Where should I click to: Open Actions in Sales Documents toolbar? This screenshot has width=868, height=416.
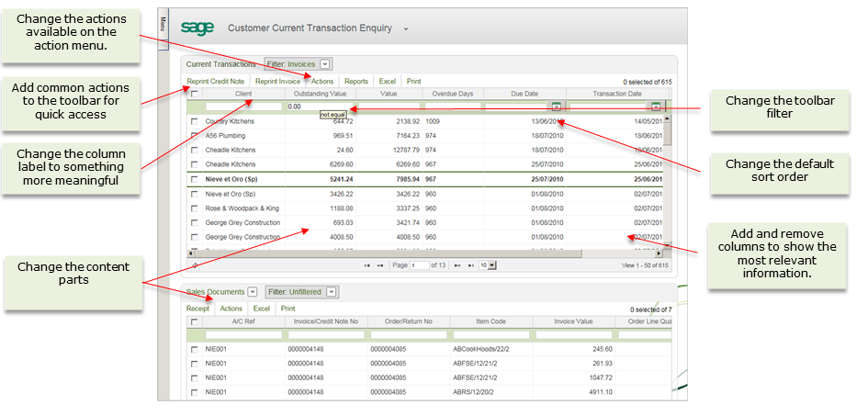point(231,309)
